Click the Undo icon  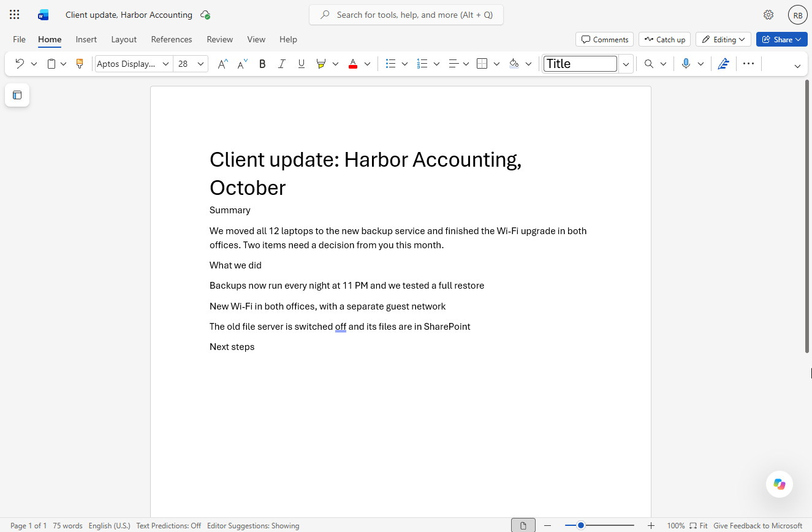(x=20, y=64)
